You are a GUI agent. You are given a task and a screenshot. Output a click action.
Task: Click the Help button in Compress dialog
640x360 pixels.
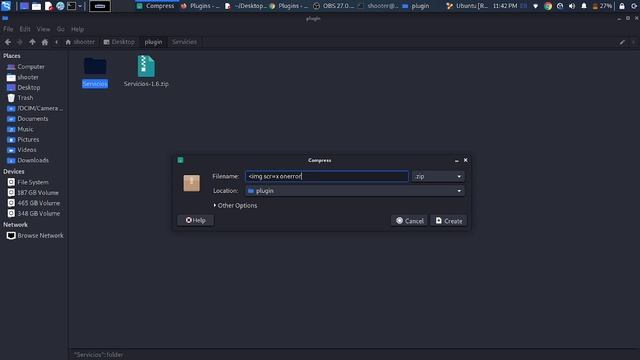pos(196,220)
